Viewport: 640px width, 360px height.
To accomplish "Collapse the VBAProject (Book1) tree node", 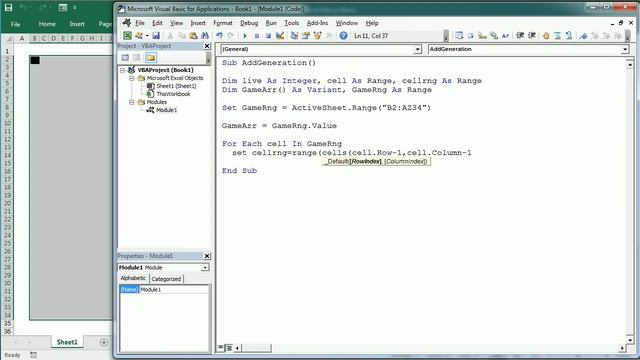I will pyautogui.click(x=122, y=70).
